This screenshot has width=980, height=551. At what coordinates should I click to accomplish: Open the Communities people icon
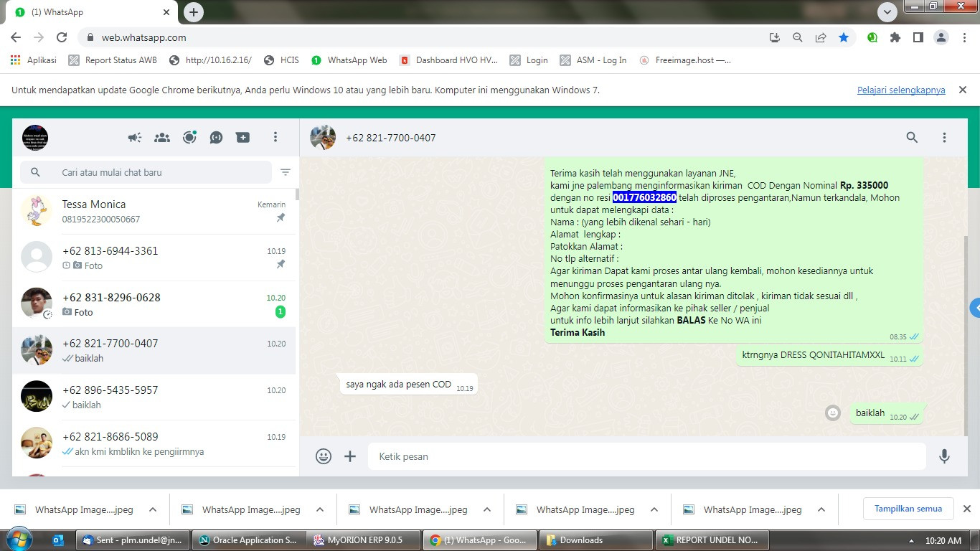point(162,138)
